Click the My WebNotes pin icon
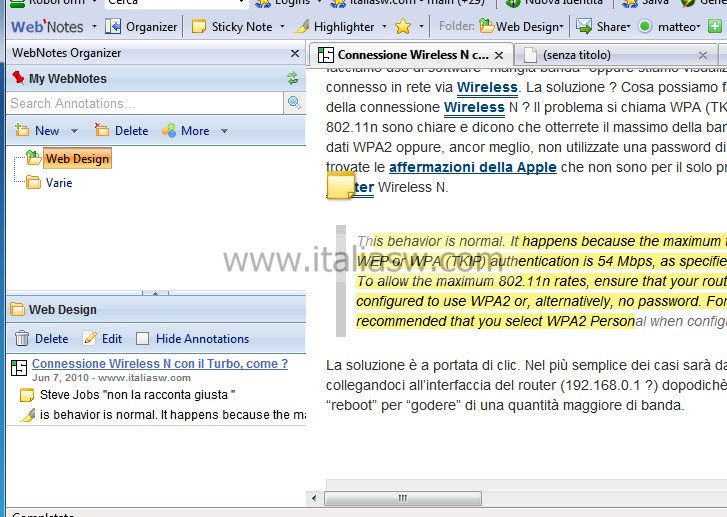 click(x=18, y=78)
